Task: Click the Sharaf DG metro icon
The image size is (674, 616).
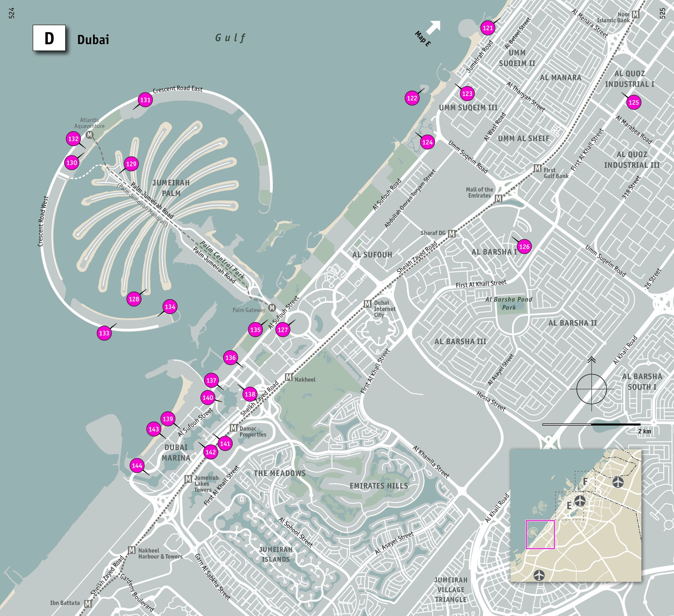Action: tap(452, 234)
